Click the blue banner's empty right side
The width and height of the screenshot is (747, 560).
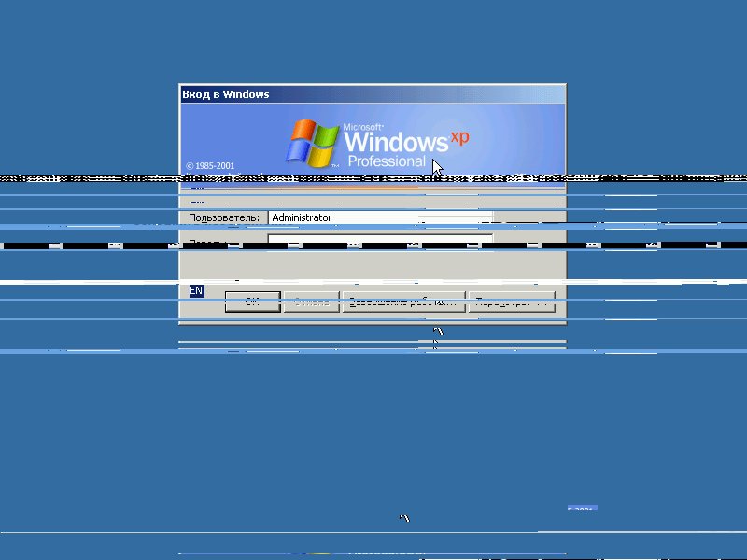[523, 131]
